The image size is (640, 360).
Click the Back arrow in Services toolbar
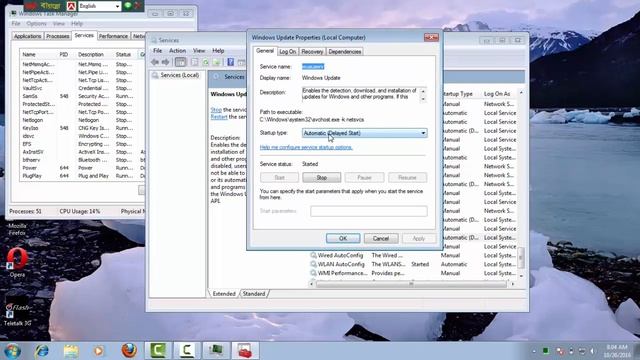pyautogui.click(x=155, y=62)
